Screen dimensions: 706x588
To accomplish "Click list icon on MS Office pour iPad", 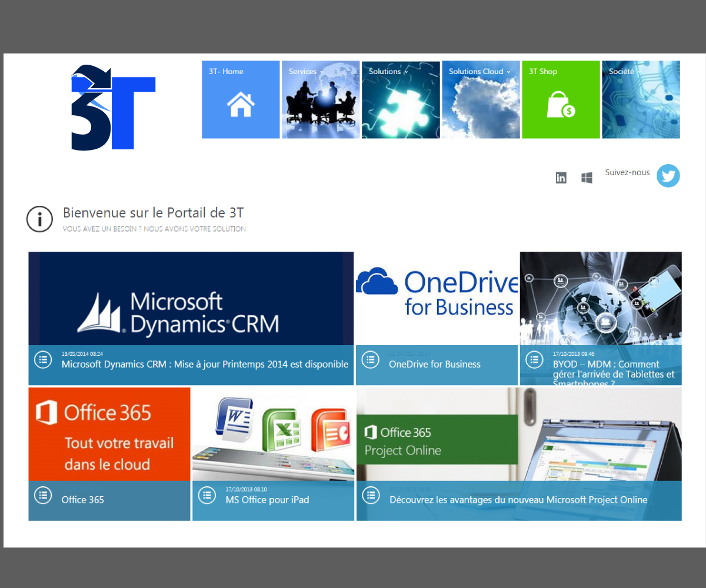I will coord(207,495).
